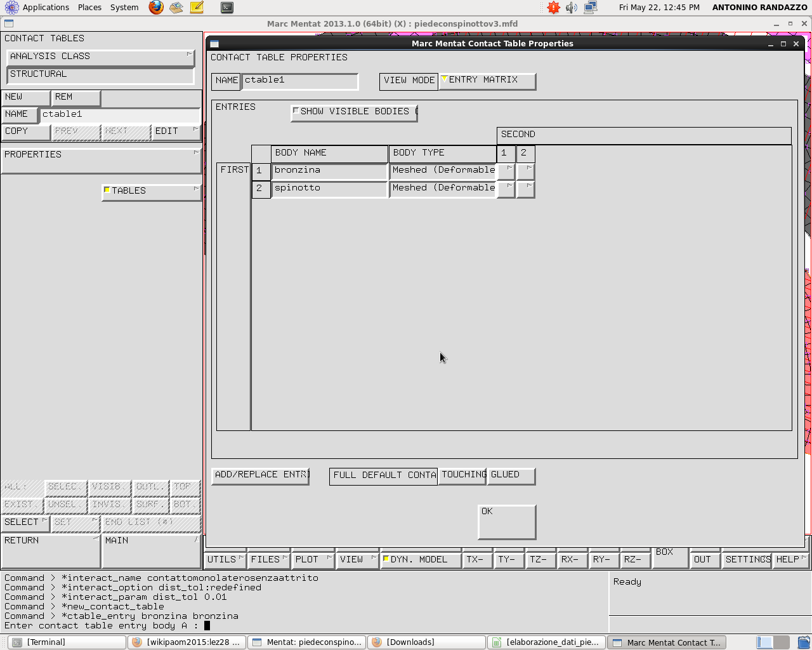Click RX- rotate button
The height and width of the screenshot is (650, 812).
tap(572, 560)
